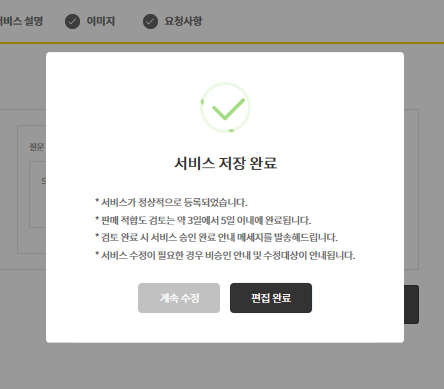Screen dimensions: 444x389
Task: Open the 이미지 step tab
Action: click(x=100, y=21)
